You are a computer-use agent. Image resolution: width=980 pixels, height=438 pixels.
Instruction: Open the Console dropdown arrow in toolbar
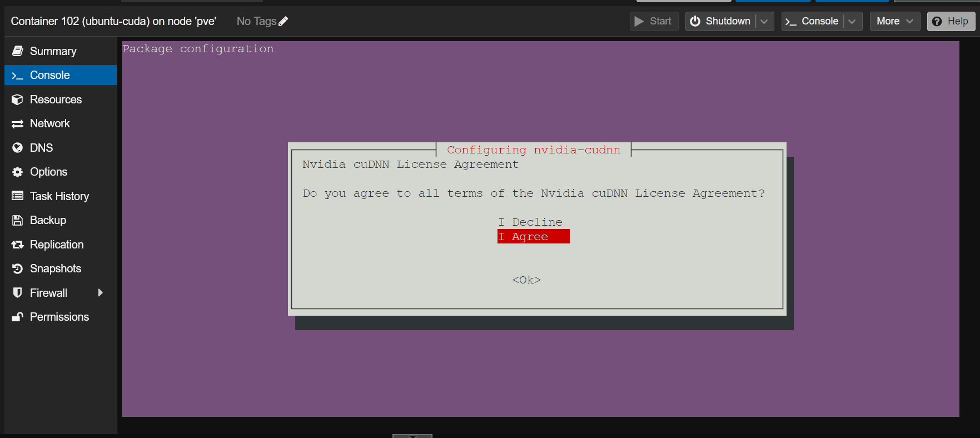point(852,21)
